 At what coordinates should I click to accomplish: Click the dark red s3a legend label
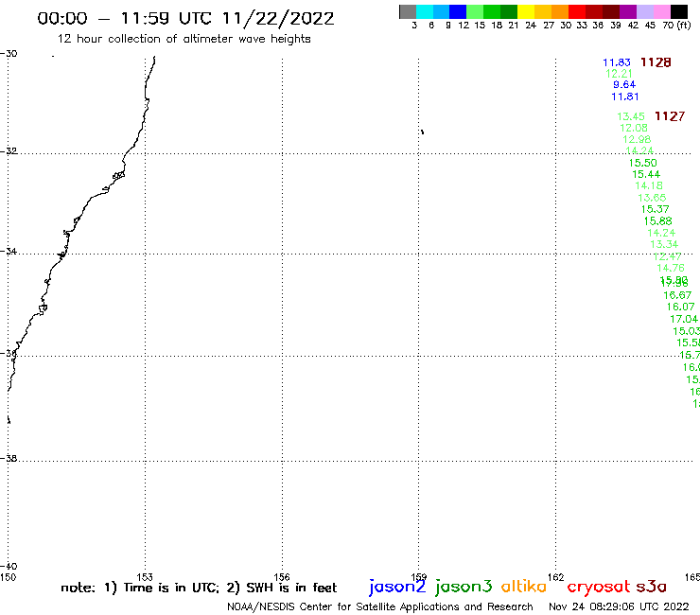click(x=652, y=587)
